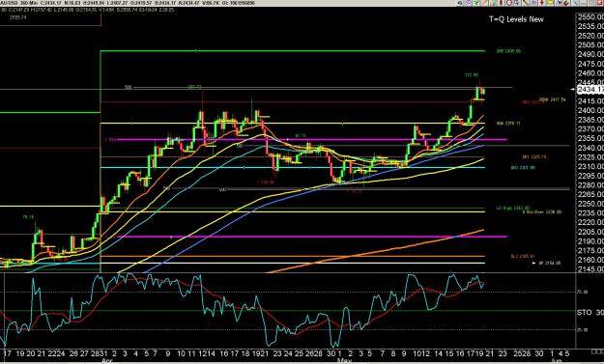
Task: Click the STO 30 indicator label
Action: pyautogui.click(x=590, y=313)
